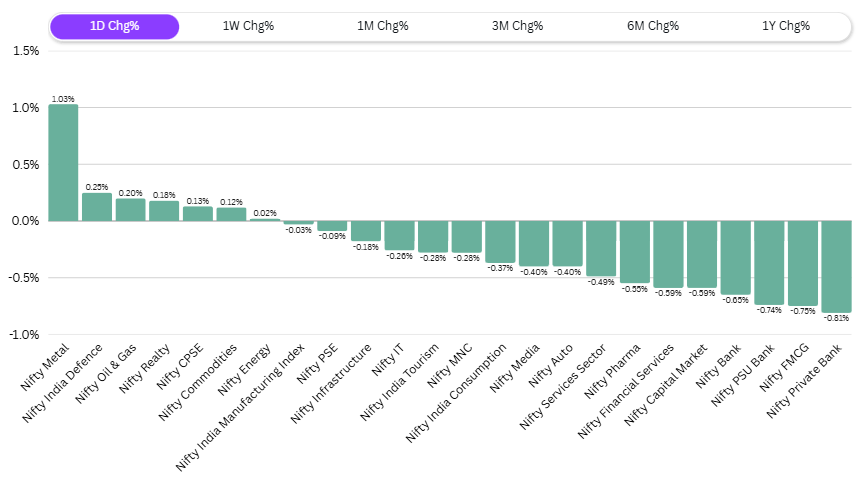Select the Nifty Services Sector bar
Viewport: 863px width, 482px height.
click(x=601, y=248)
